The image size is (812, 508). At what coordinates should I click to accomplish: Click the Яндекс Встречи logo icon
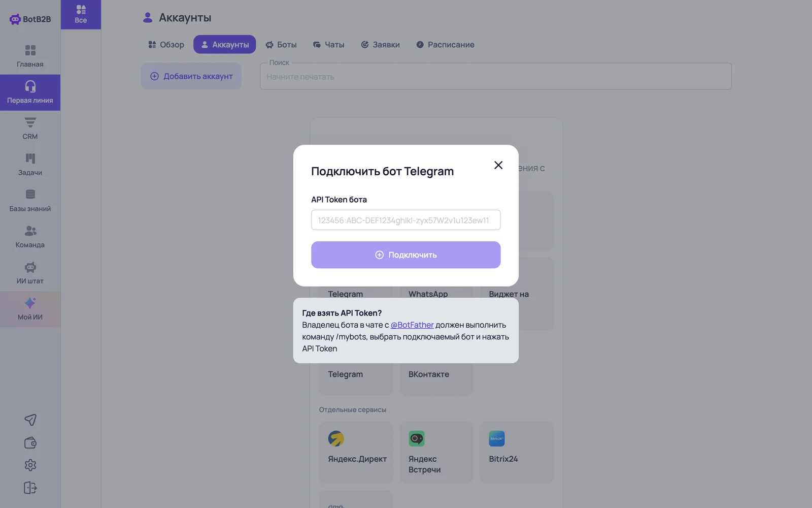point(417,438)
